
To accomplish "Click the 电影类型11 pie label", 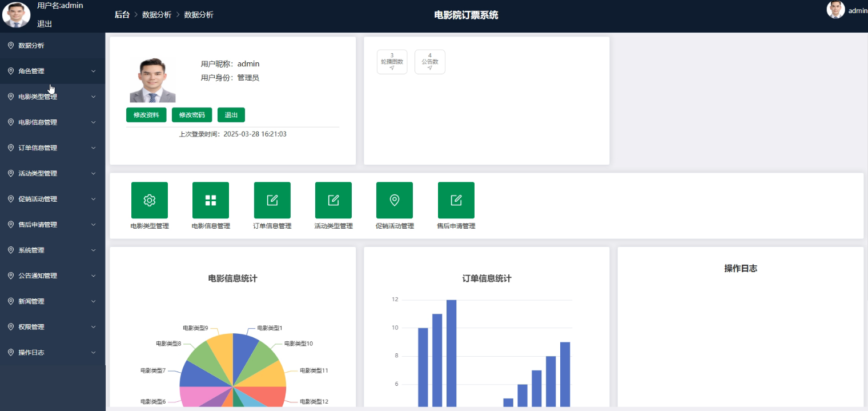I will tap(314, 370).
